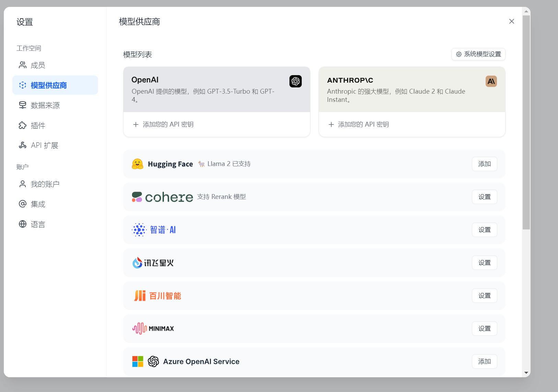This screenshot has height=392, width=558.
Task: Click the 账户 section label
Action: pyautogui.click(x=23, y=167)
